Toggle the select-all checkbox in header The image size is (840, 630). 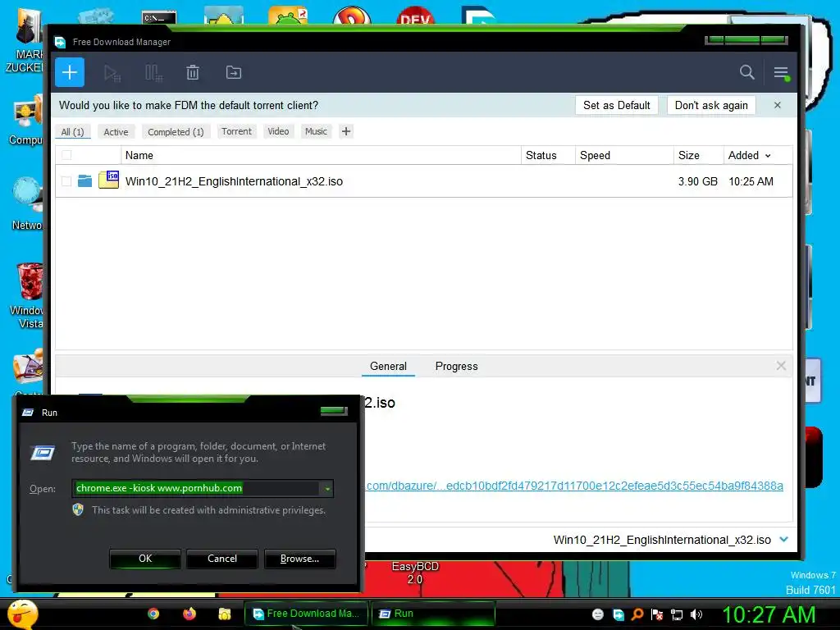click(66, 155)
